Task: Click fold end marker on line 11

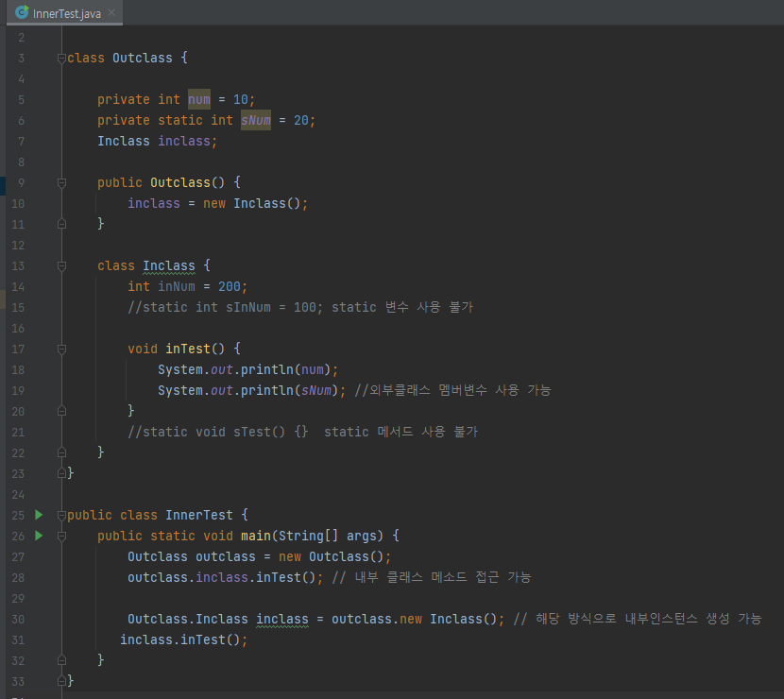Action: [61, 224]
